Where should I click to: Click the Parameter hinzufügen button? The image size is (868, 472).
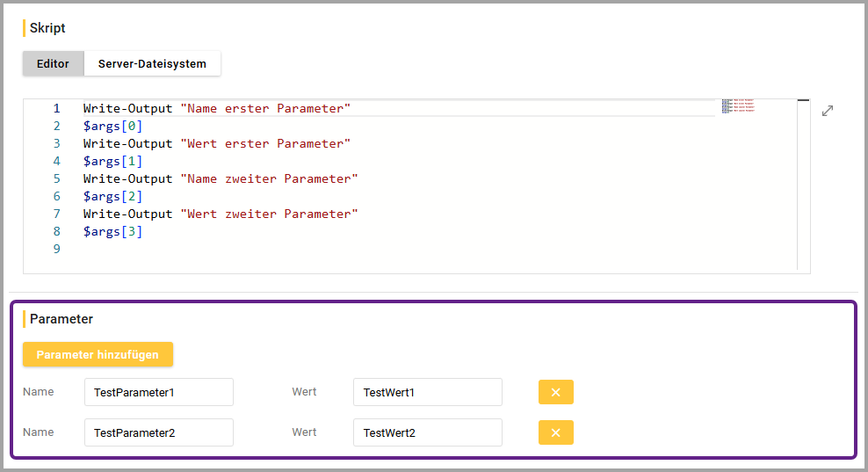tap(98, 354)
